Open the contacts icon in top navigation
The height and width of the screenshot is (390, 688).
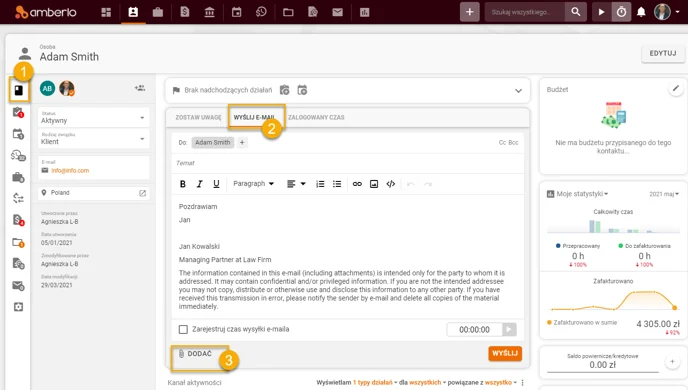(x=133, y=12)
